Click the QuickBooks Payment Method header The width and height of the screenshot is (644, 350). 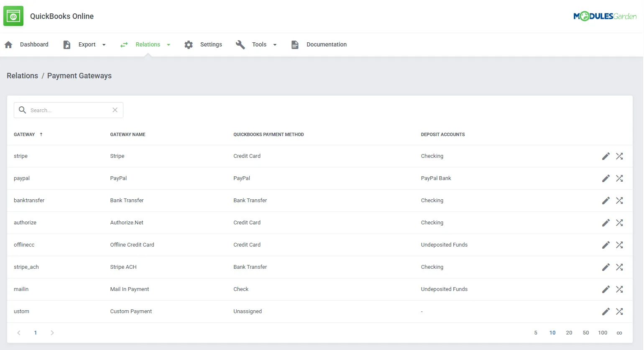pos(268,134)
